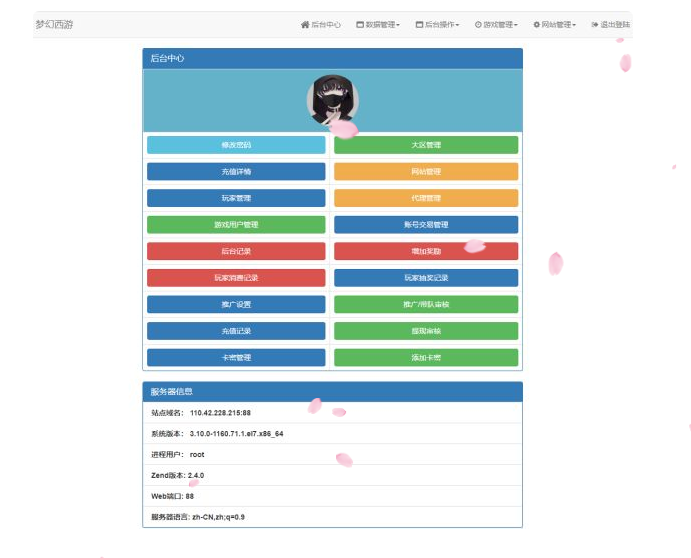Click the green 添加卡密 button
This screenshot has width=691, height=558.
tap(426, 357)
